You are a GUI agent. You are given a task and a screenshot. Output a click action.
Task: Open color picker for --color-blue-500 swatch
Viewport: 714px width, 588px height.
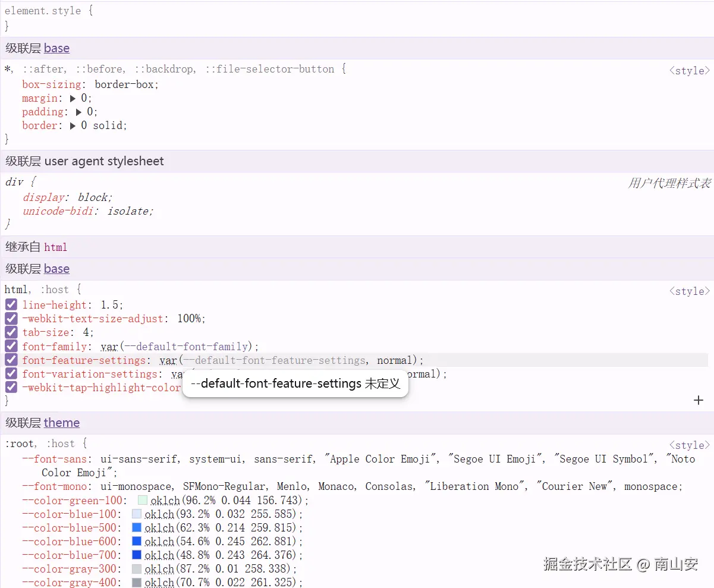tap(137, 527)
